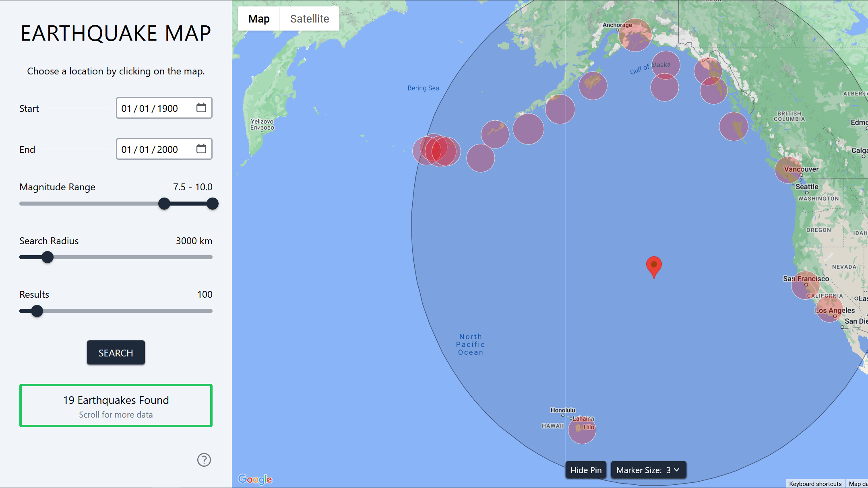Select the Map tab
This screenshot has height=488, width=868.
[x=259, y=19]
